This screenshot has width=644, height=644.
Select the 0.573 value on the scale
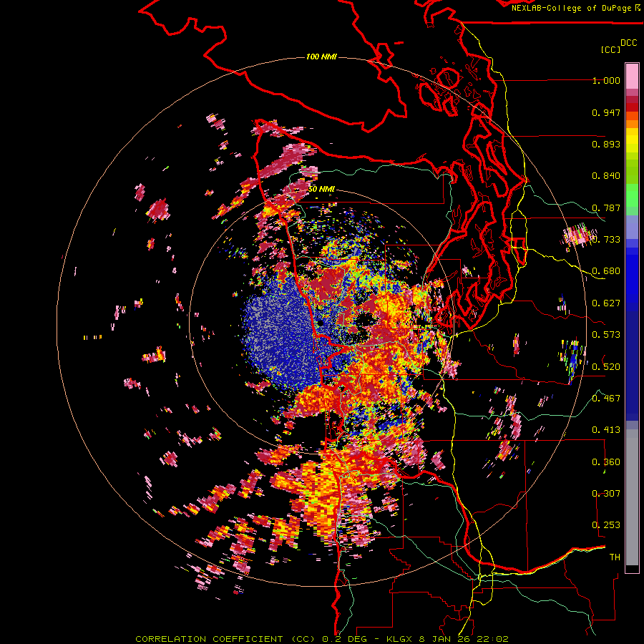pyautogui.click(x=606, y=335)
